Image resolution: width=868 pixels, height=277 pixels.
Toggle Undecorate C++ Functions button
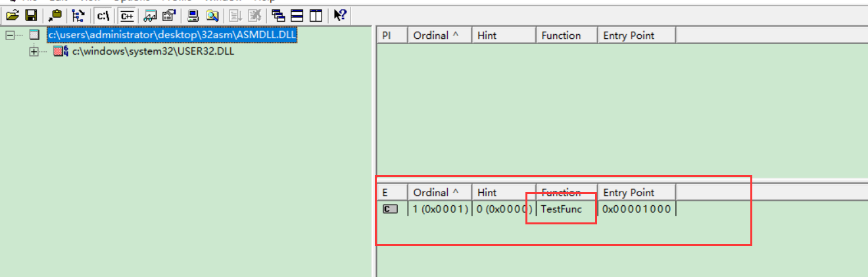[126, 14]
